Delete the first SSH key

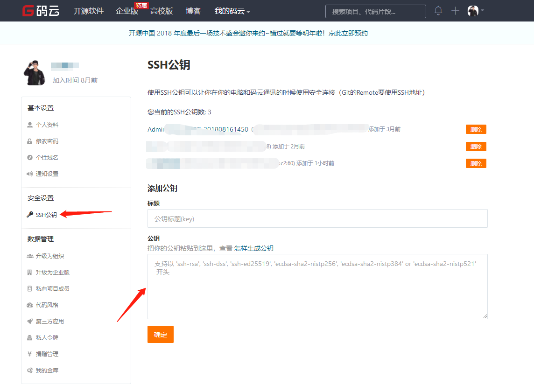476,129
